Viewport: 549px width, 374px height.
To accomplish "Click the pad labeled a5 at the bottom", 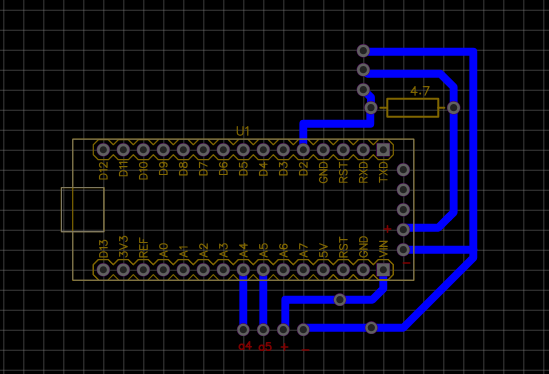I will point(263,330).
